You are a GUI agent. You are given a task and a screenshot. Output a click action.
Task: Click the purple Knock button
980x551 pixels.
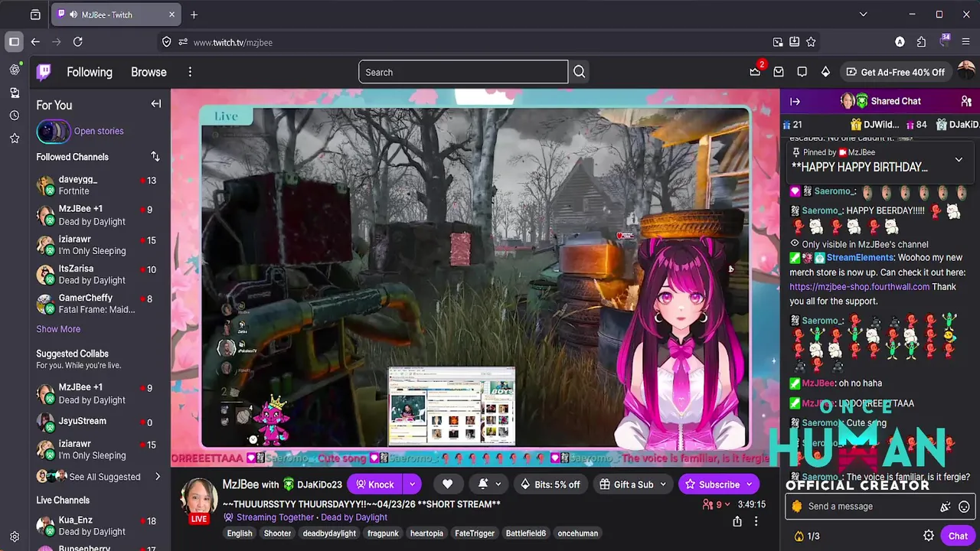tap(375, 484)
